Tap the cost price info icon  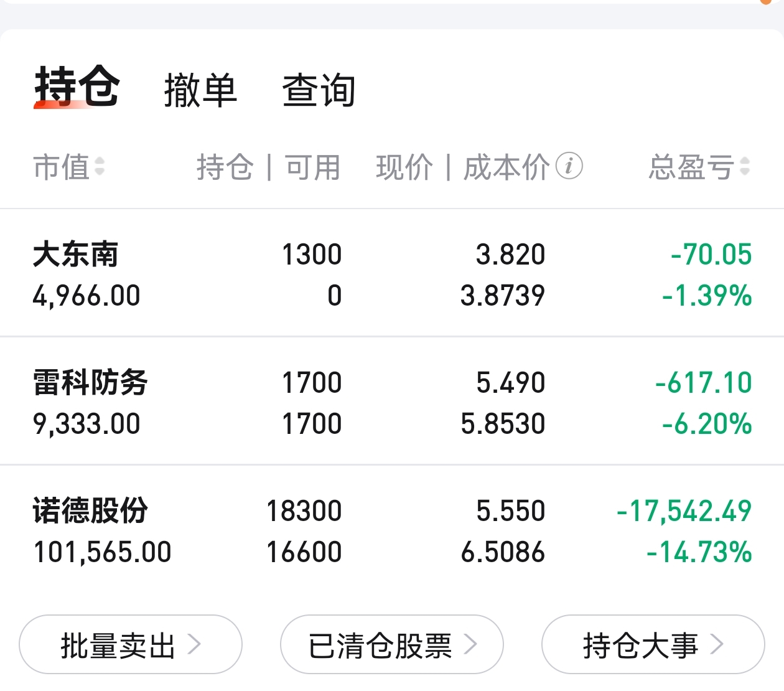pos(569,166)
